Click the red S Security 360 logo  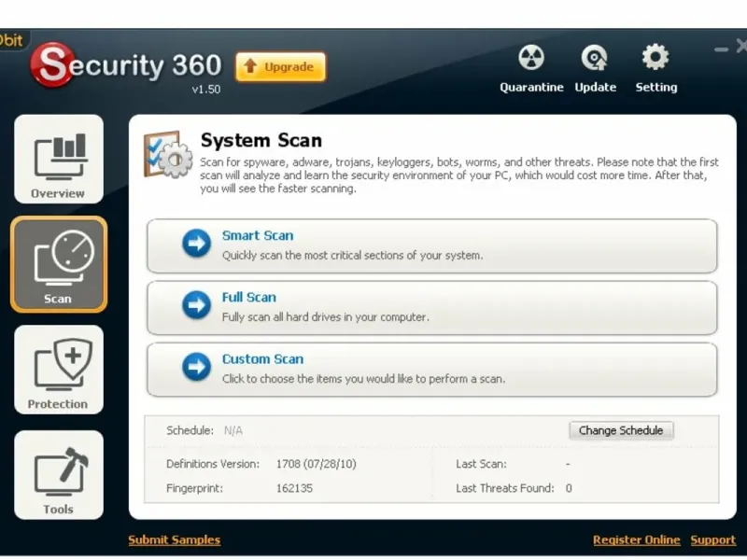(x=52, y=64)
